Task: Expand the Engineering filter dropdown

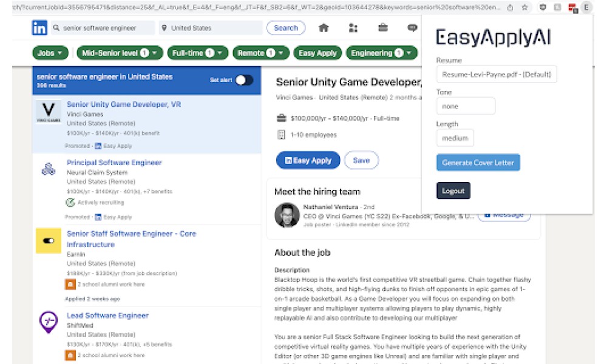Action: pos(382,53)
